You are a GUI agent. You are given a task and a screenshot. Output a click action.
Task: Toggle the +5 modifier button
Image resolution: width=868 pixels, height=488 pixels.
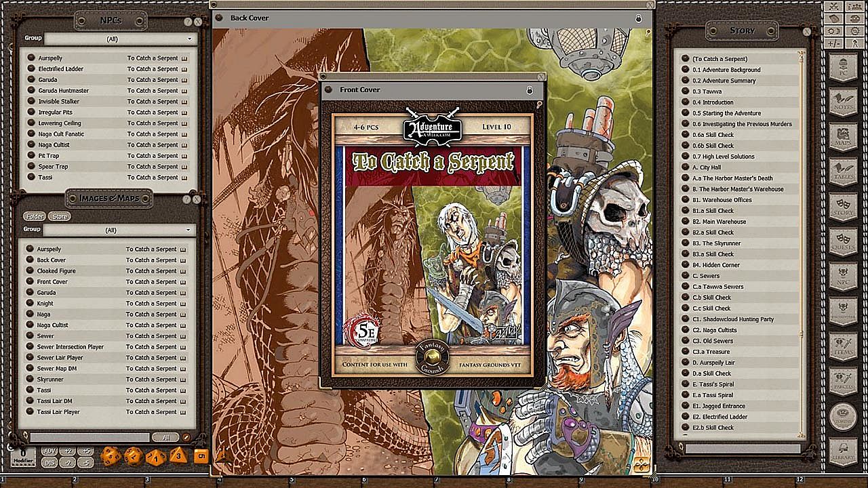[x=85, y=451]
